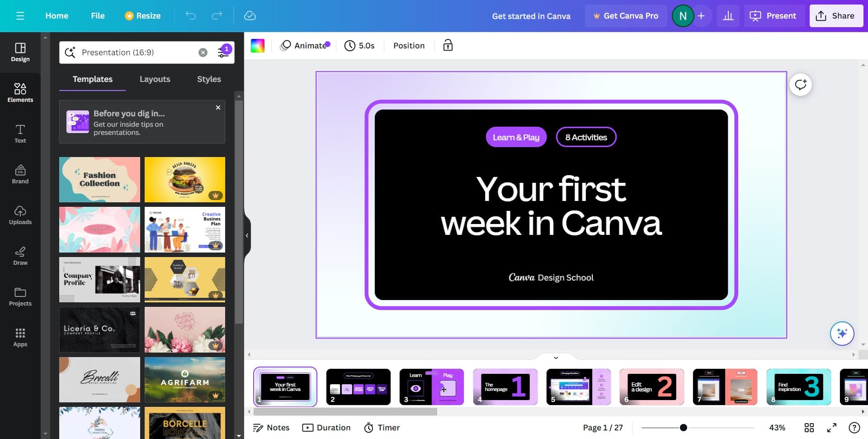Open the Uploads panel
Image resolution: width=868 pixels, height=439 pixels.
[20, 215]
